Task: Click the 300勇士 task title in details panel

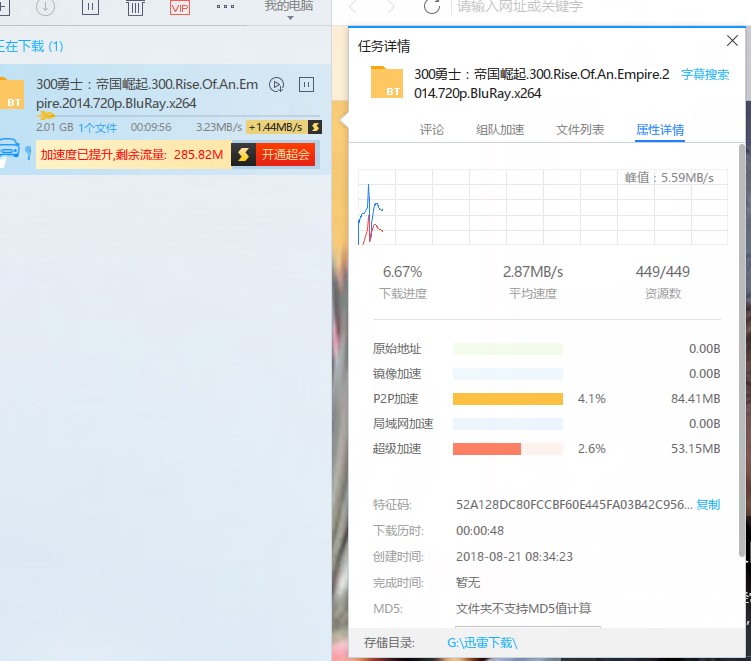Action: click(542, 84)
